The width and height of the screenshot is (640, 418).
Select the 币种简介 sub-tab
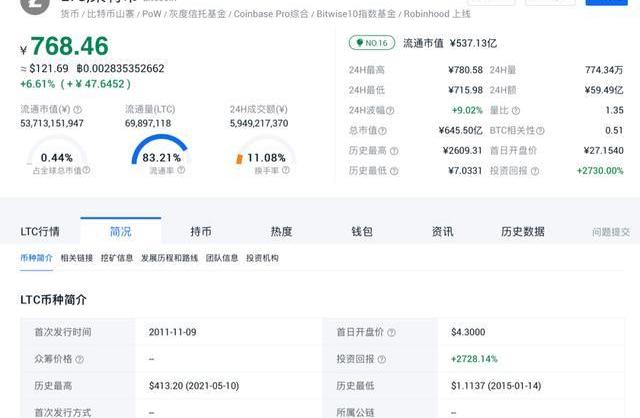[x=36, y=258]
